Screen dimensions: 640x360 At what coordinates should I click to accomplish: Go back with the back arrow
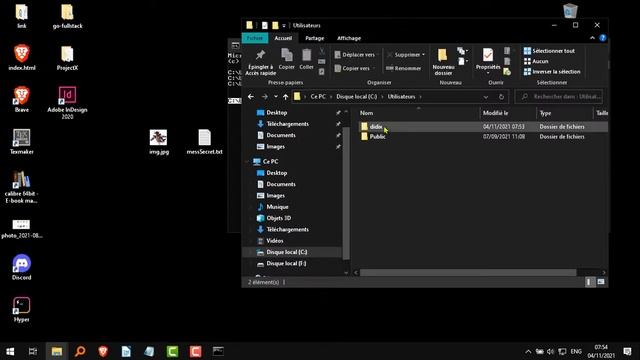pos(251,97)
